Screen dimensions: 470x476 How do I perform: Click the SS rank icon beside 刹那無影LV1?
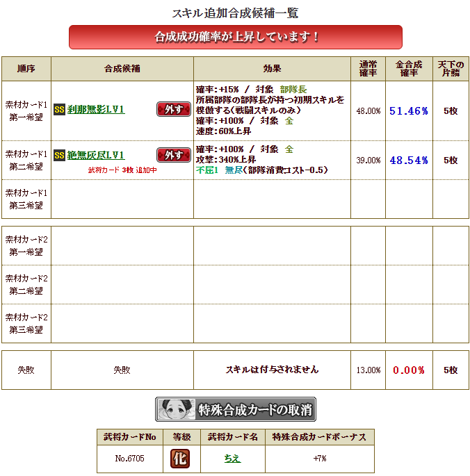[60, 110]
